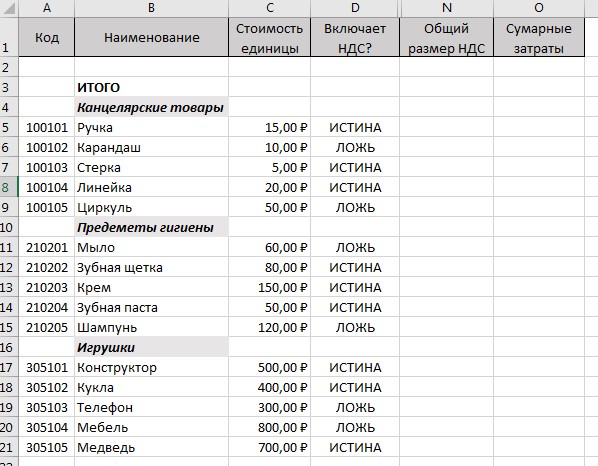
Task: Click the Select All corner triangle
Action: point(9,8)
